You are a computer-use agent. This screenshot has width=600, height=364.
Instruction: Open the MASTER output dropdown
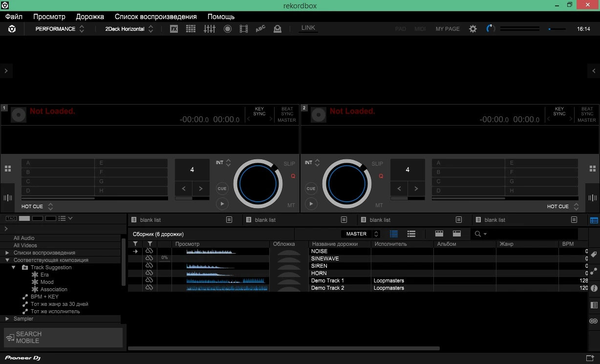pyautogui.click(x=361, y=234)
